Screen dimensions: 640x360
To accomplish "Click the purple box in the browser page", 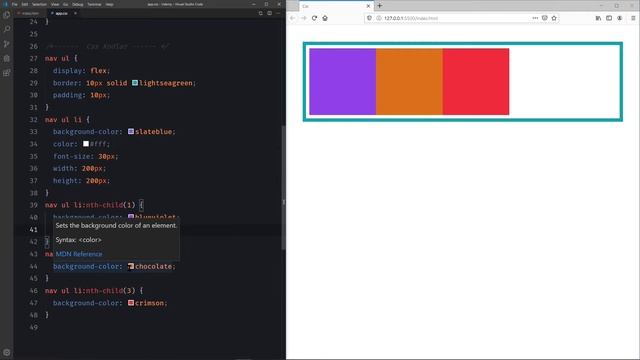I will [342, 82].
